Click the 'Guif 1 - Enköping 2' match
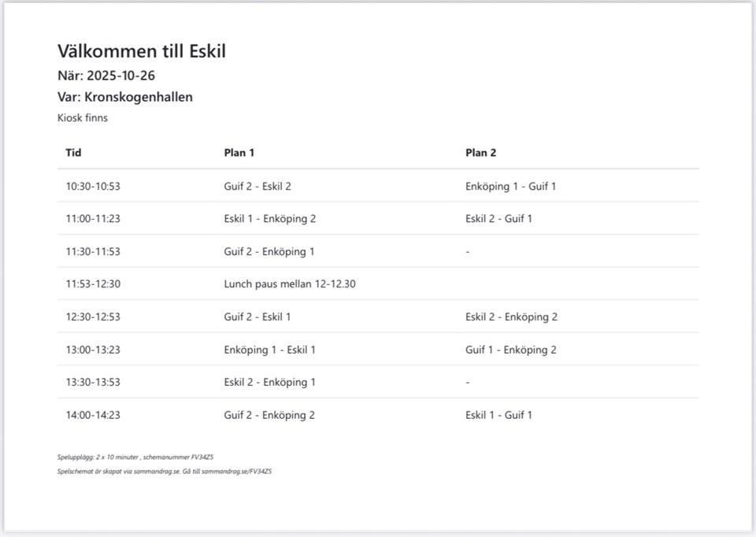756x537 pixels. (510, 350)
